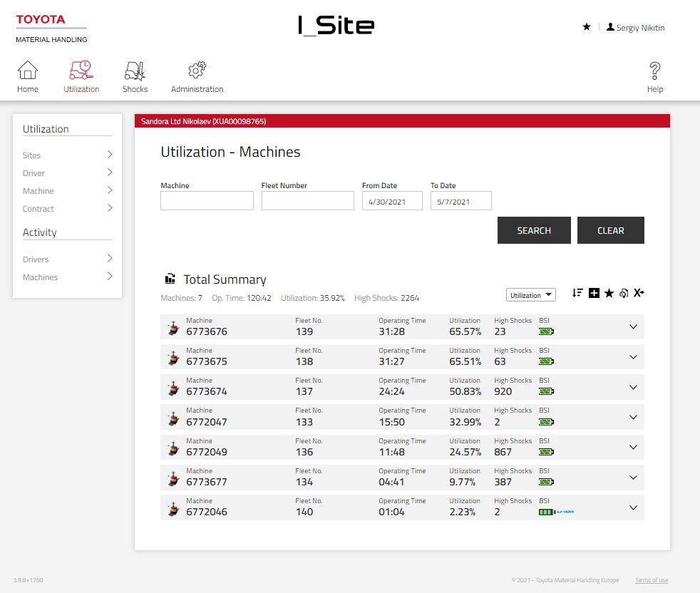The width and height of the screenshot is (700, 593).
Task: Open Activity Drivers menu item
Action: point(68,259)
